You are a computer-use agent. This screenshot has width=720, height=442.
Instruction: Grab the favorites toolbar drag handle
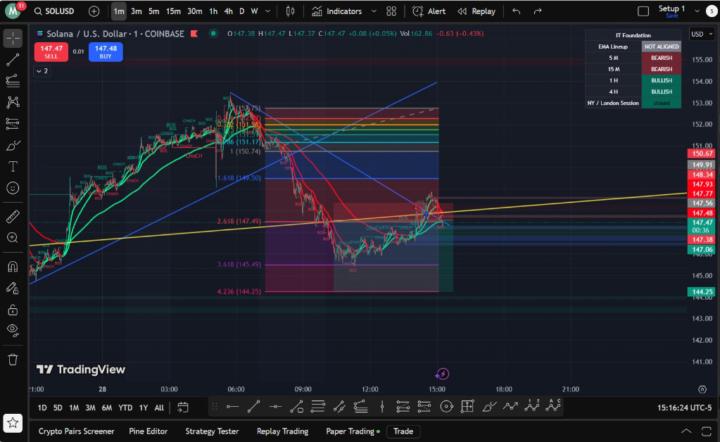click(x=215, y=407)
